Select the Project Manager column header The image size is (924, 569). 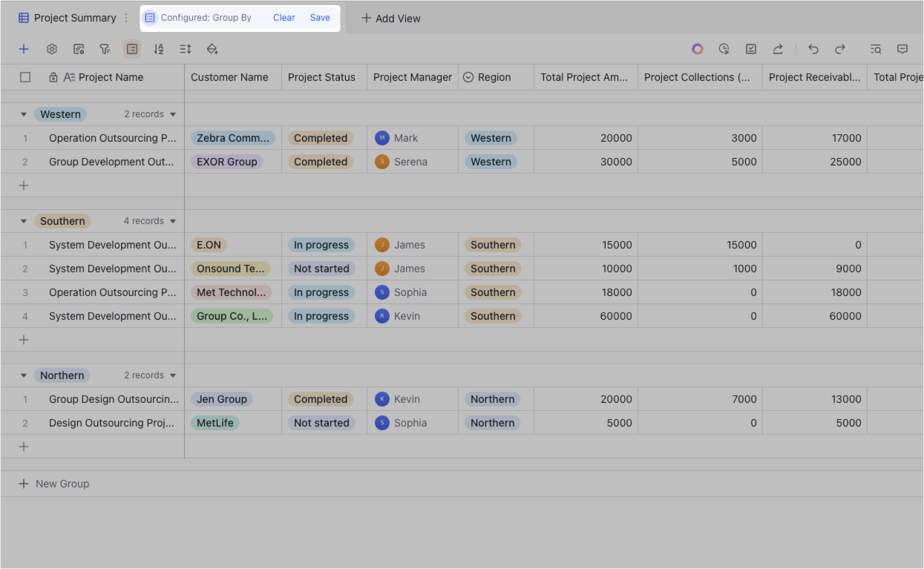coord(413,77)
